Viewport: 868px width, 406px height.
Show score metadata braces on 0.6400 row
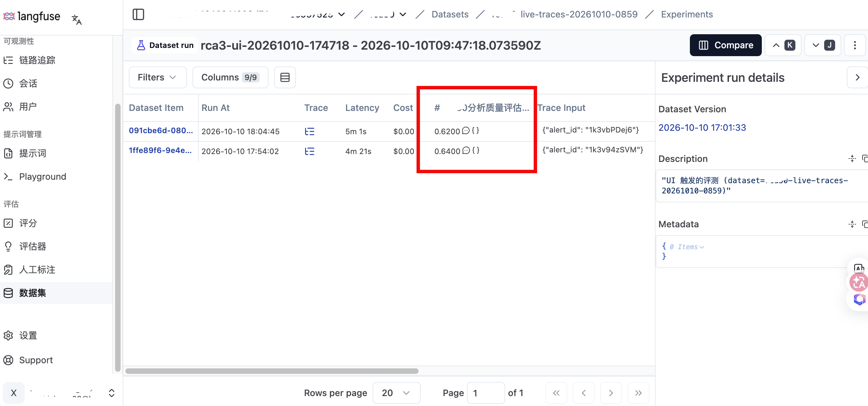click(x=476, y=151)
